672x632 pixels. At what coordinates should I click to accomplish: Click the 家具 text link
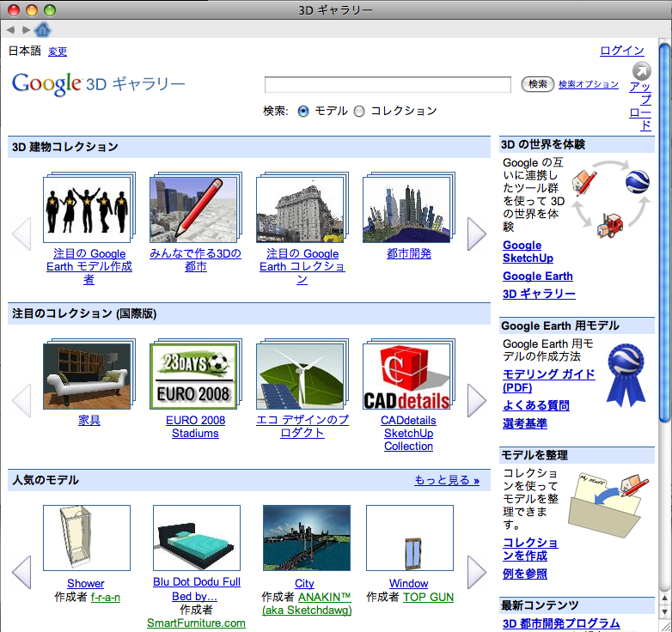pos(89,420)
